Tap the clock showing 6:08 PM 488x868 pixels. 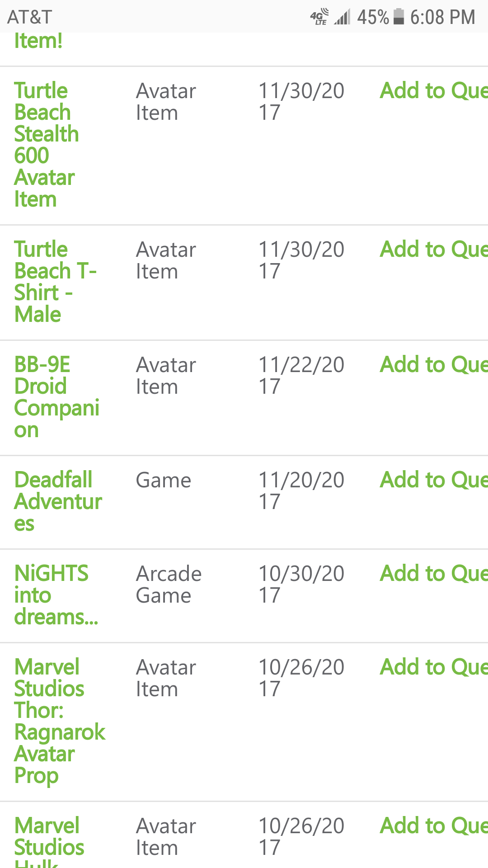(x=442, y=17)
